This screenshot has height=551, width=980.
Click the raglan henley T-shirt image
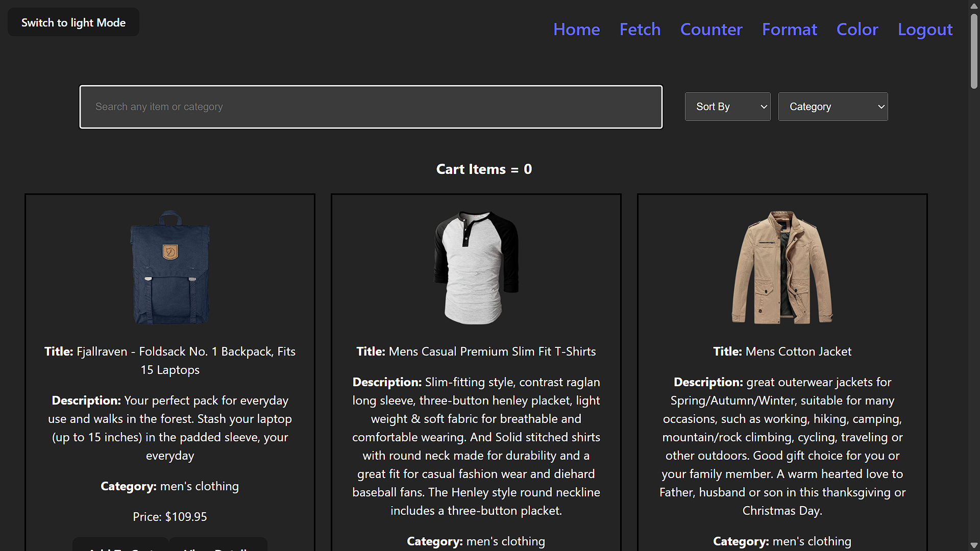[x=476, y=267]
